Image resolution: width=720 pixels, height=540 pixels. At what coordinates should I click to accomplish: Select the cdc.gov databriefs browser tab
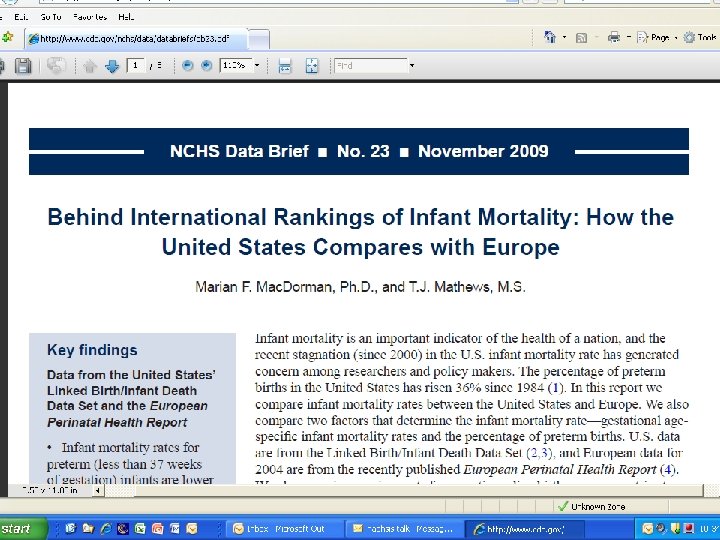(x=136, y=39)
